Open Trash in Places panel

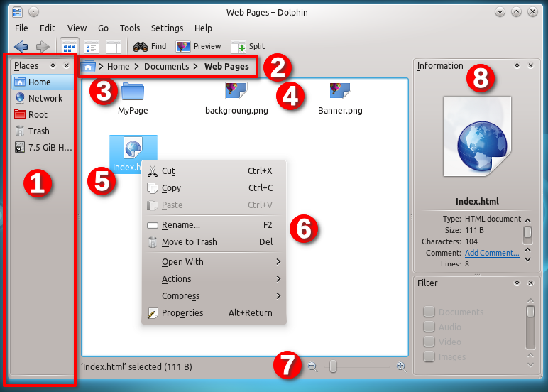[38, 131]
